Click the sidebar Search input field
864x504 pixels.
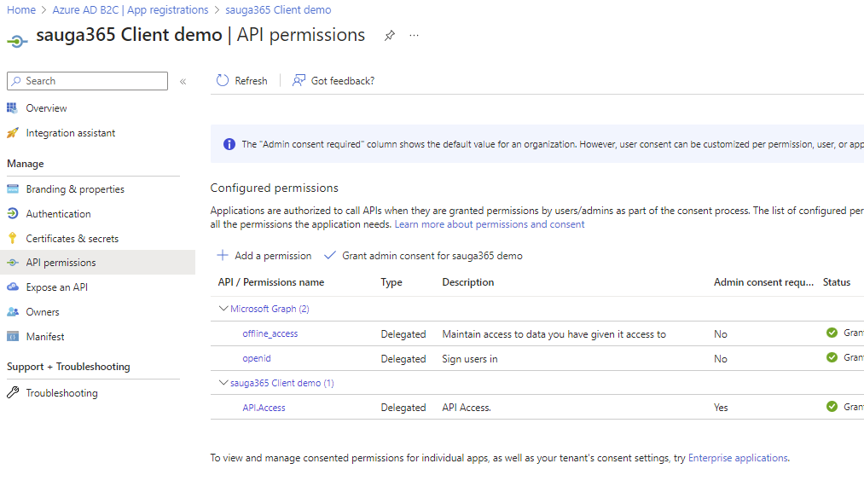tap(86, 80)
